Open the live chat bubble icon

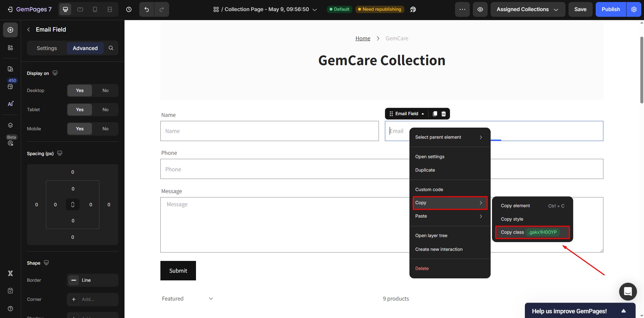pyautogui.click(x=628, y=291)
